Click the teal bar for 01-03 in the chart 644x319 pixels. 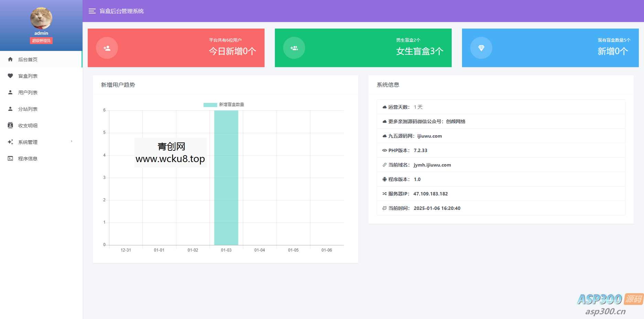(226, 179)
